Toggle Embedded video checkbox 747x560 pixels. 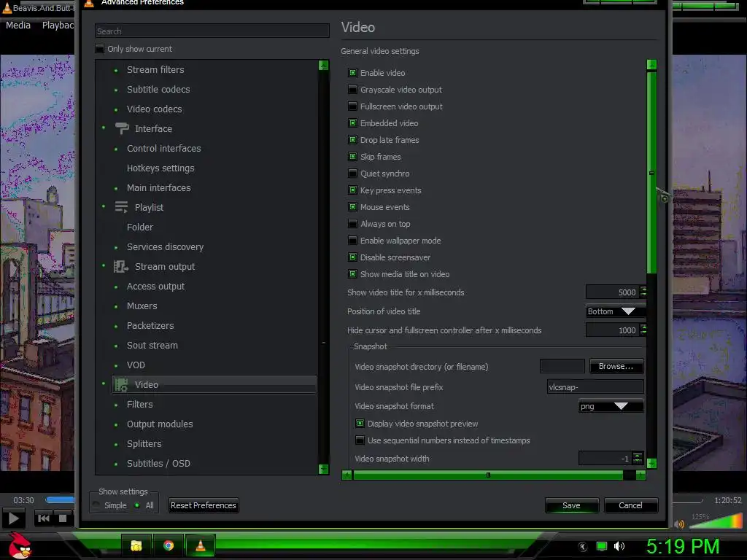(352, 122)
